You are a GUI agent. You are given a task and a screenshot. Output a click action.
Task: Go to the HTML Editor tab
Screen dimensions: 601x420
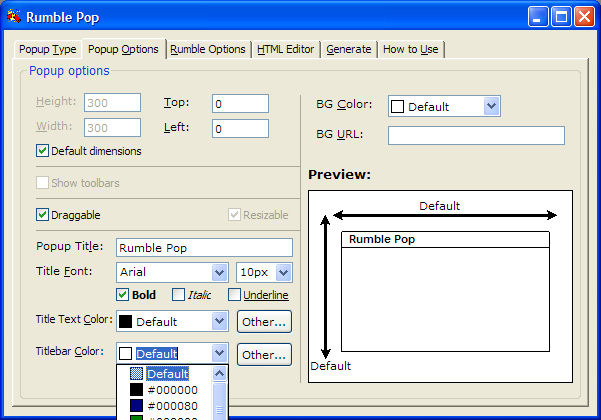click(286, 49)
